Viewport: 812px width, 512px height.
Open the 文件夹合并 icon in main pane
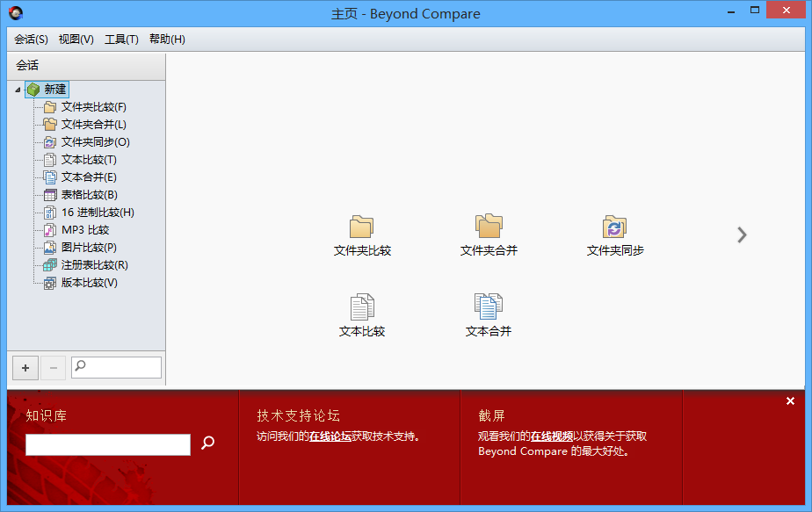tap(489, 227)
